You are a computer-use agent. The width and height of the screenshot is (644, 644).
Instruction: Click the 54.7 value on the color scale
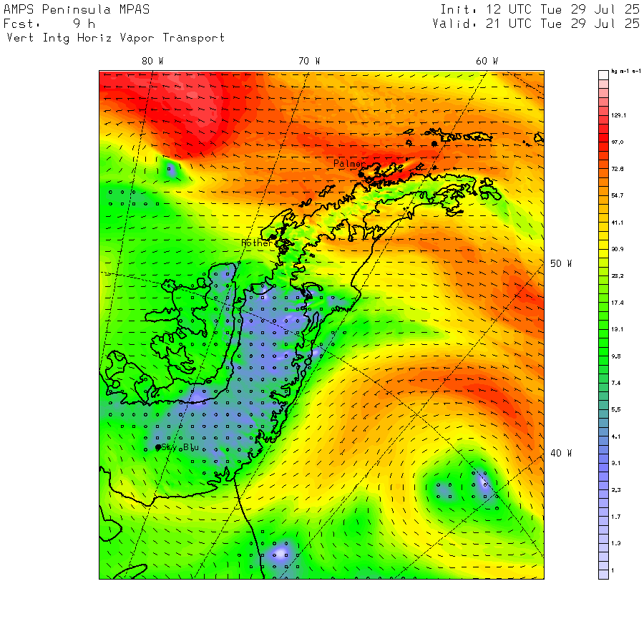618,195
